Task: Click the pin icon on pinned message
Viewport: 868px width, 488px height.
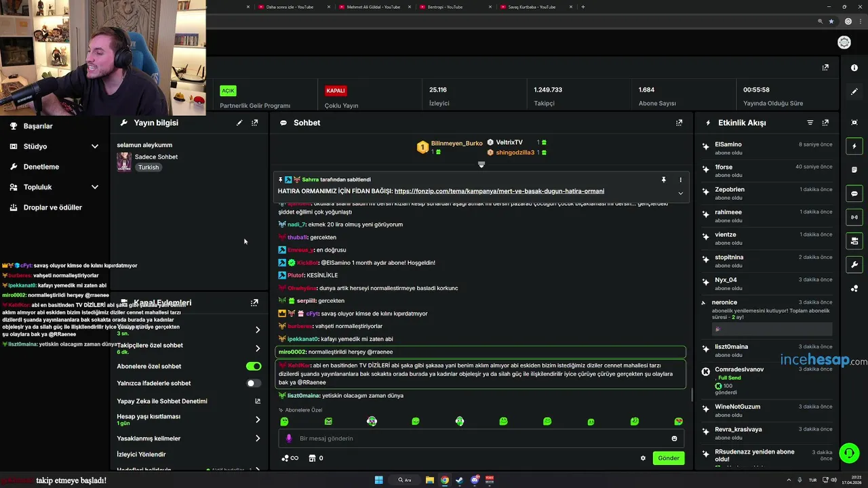Action: tap(664, 180)
